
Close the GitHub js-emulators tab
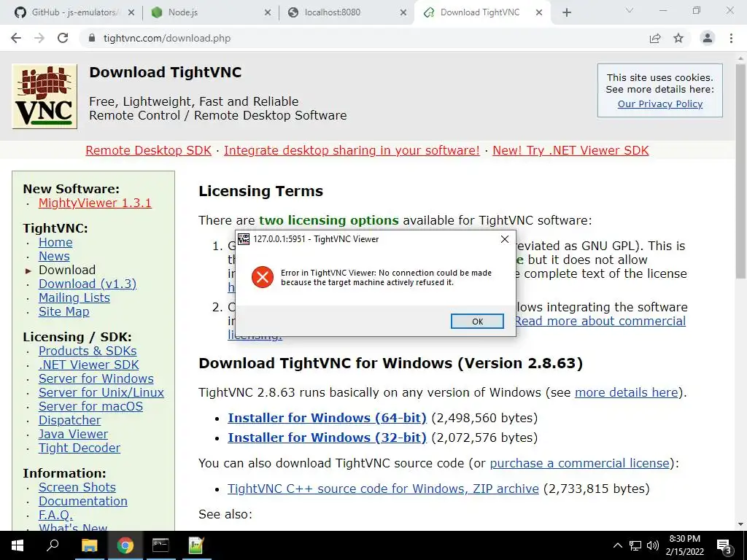(131, 12)
